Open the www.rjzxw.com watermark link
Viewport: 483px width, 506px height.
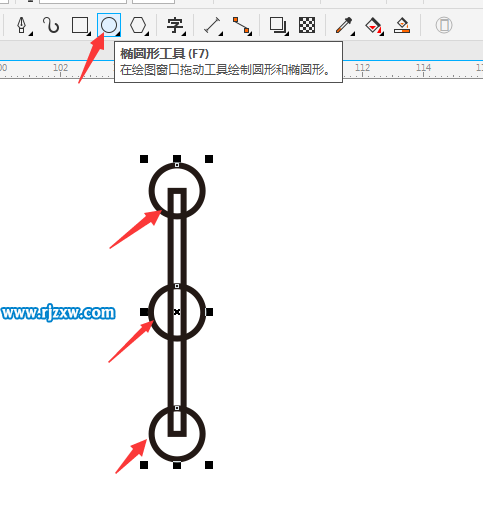tap(58, 313)
